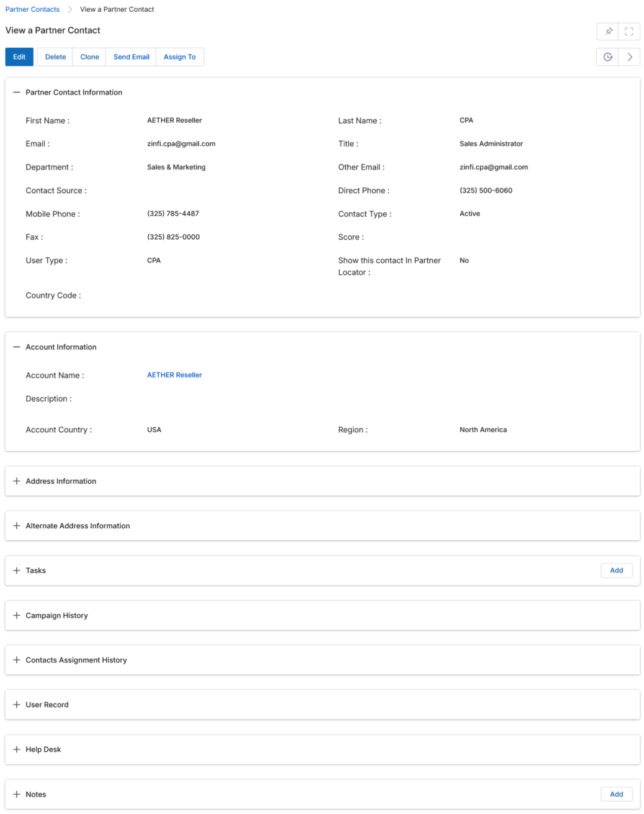The image size is (644, 814).
Task: Delete this partner contact
Action: [55, 57]
